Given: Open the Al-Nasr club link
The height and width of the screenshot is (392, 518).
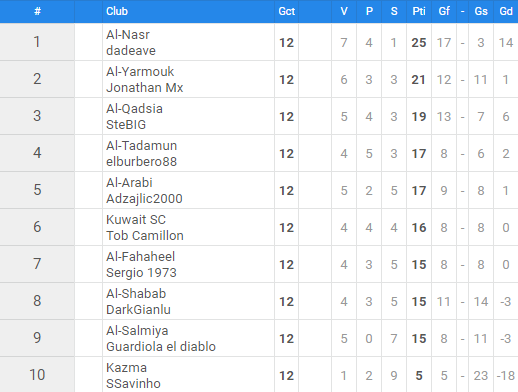Looking at the screenshot, I should [x=128, y=35].
